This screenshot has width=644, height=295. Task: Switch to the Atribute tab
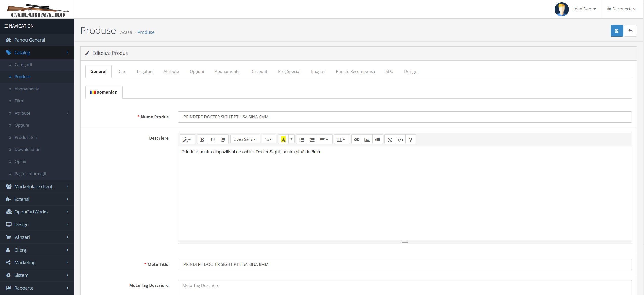(x=171, y=71)
